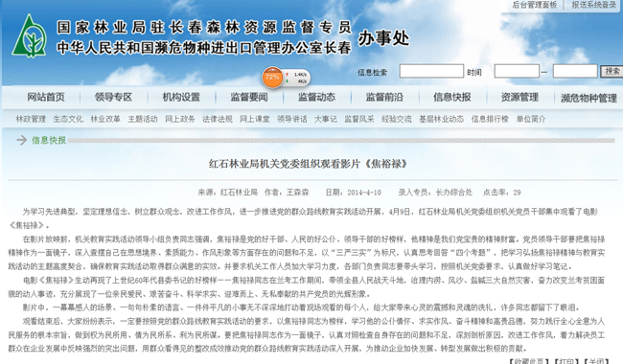This screenshot has width=623, height=364.
Task: Open 监督要闻 menu
Action: coord(249,98)
